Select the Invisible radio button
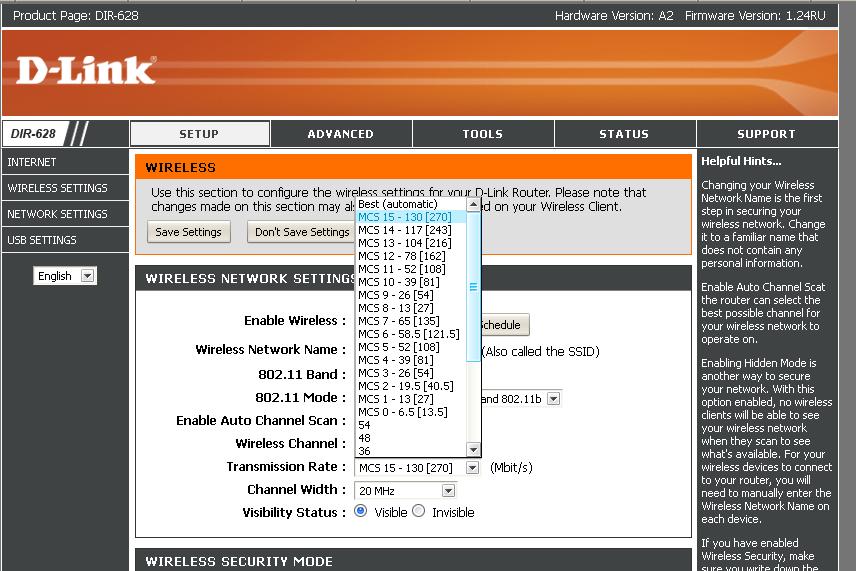 tap(419, 511)
